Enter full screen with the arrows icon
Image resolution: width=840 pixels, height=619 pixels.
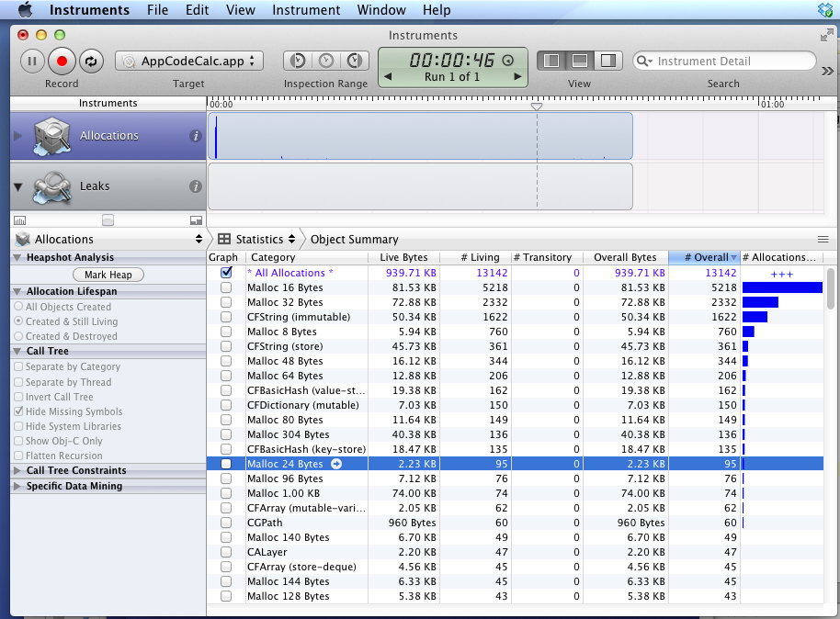point(826,36)
